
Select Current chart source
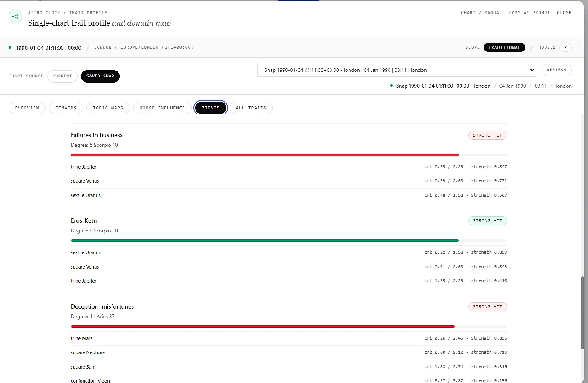click(x=62, y=76)
